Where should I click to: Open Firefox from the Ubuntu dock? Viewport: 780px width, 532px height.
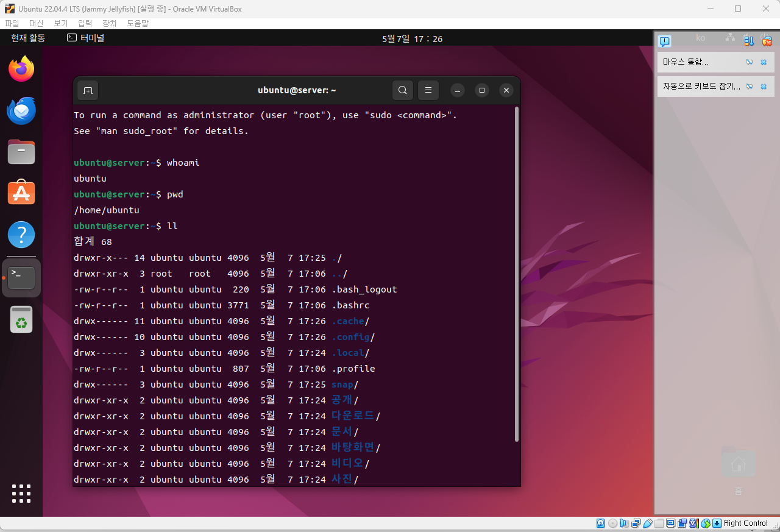pyautogui.click(x=21, y=69)
